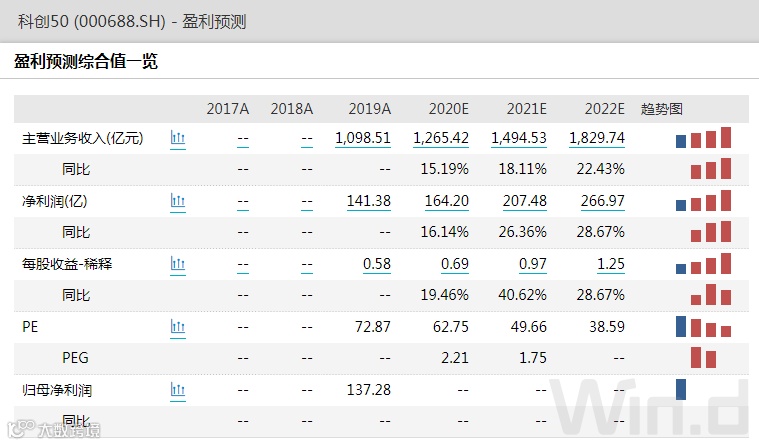759x445 pixels.
Task: Open chart icon for 每股收益-稀释 row
Action: click(x=178, y=264)
